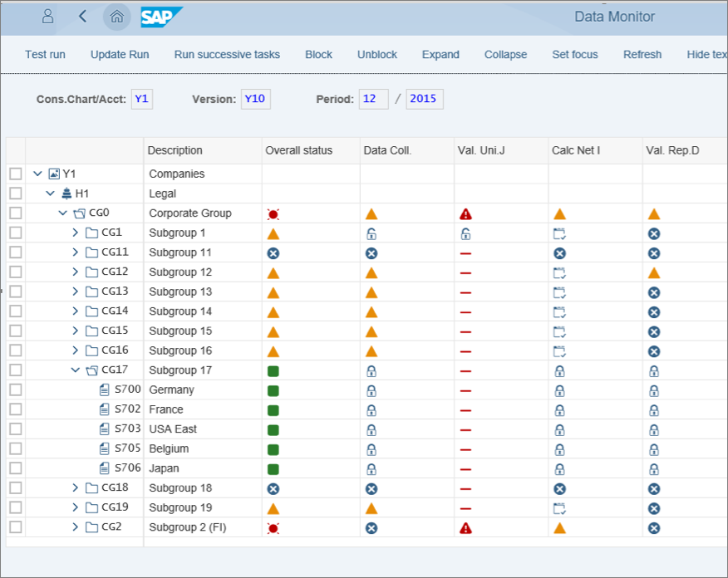Click the home icon in the header
Image resolution: width=728 pixels, height=578 pixels.
point(116,17)
